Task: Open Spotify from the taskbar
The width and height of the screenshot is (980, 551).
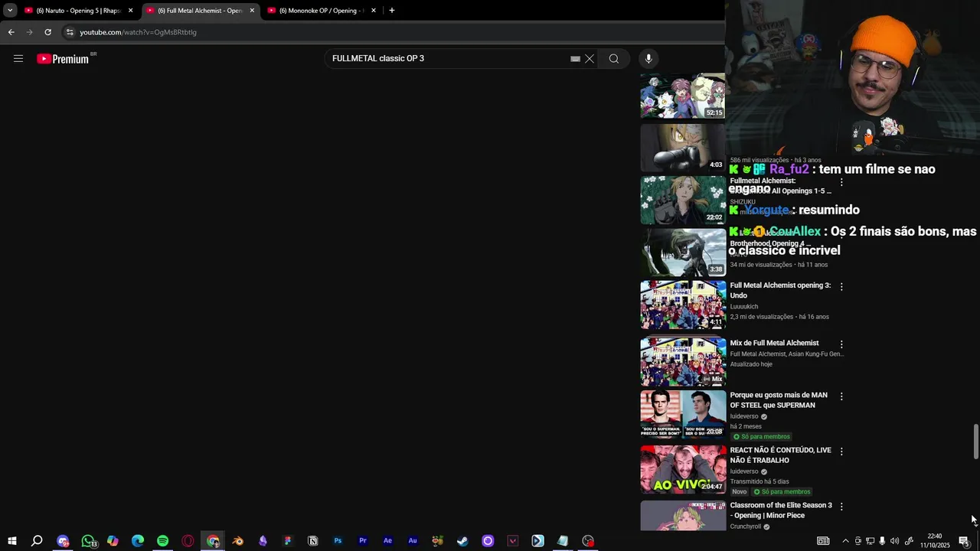Action: point(163,541)
